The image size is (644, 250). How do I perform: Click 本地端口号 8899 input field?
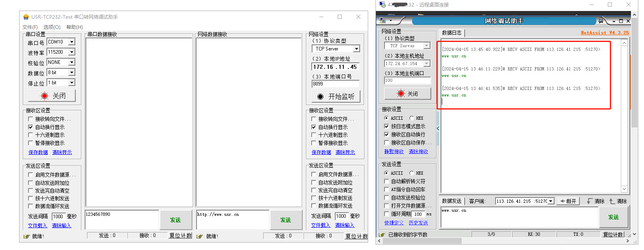336,84
